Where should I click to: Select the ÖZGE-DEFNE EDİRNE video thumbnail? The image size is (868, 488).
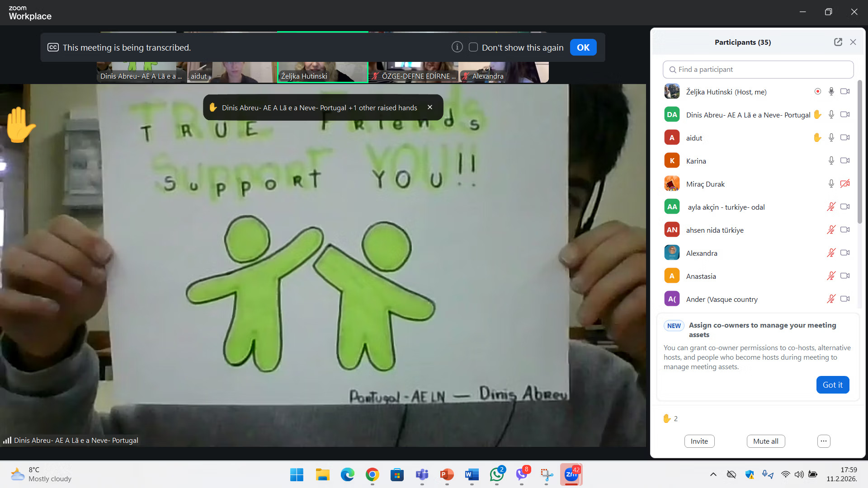[x=414, y=72]
